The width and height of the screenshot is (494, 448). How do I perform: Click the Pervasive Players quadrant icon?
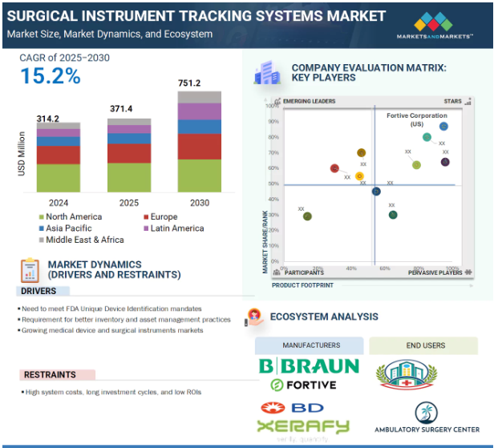468,272
